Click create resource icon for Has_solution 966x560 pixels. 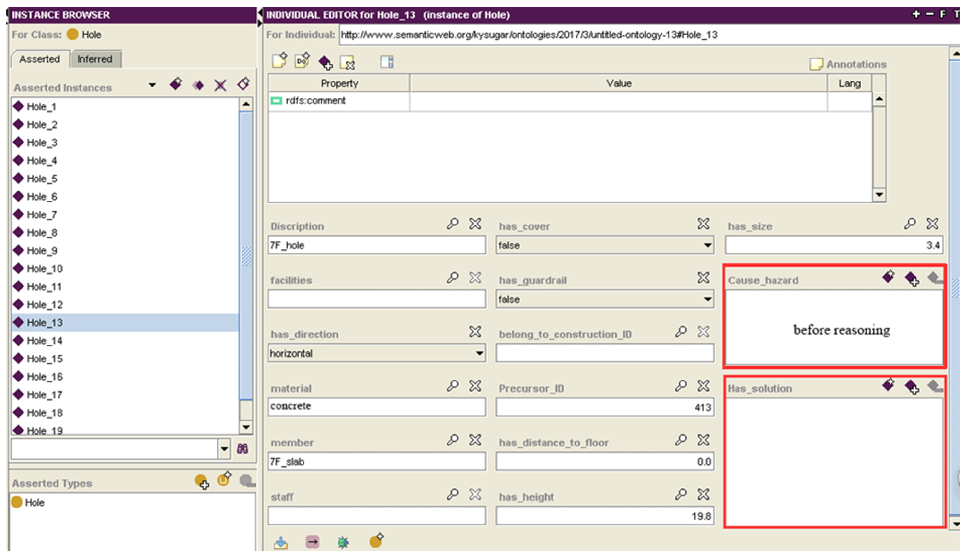pos(888,384)
